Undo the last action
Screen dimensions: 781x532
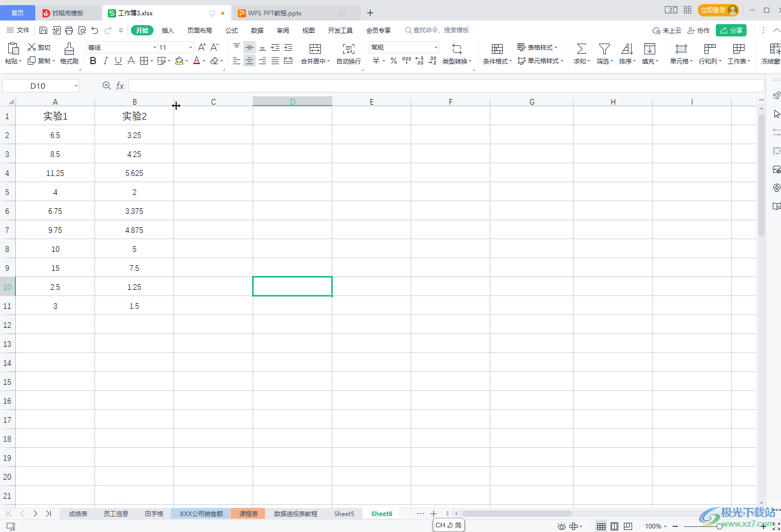95,30
